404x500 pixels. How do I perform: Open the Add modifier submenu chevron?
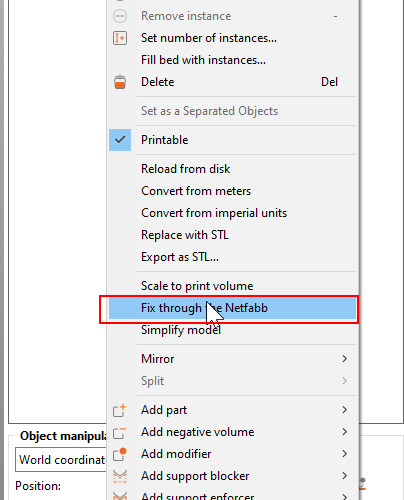coord(345,454)
